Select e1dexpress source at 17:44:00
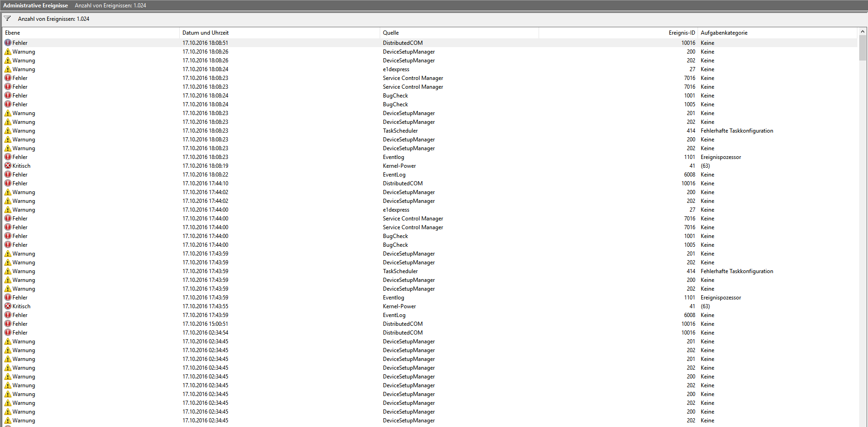The image size is (868, 427). [x=396, y=209]
